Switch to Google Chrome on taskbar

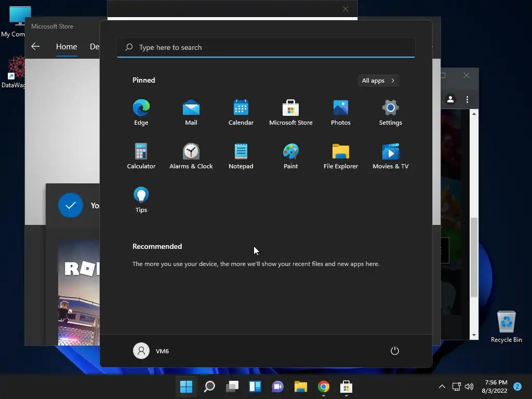[323, 387]
